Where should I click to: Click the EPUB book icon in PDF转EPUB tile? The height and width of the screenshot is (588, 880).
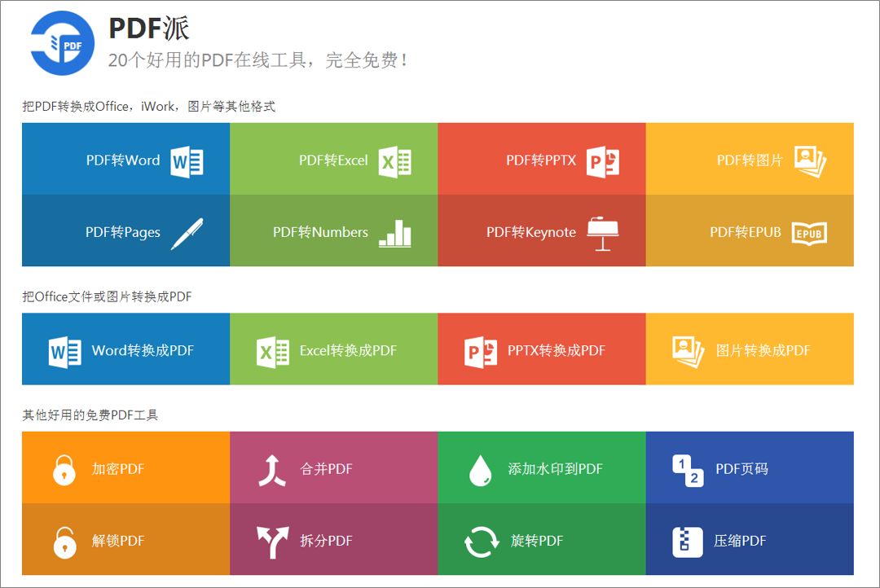coord(809,234)
